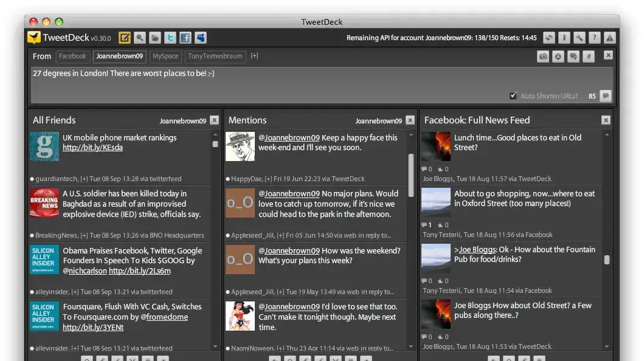This screenshot has width=644, height=361.
Task: Open the yellow compose tweet button
Action: (125, 38)
